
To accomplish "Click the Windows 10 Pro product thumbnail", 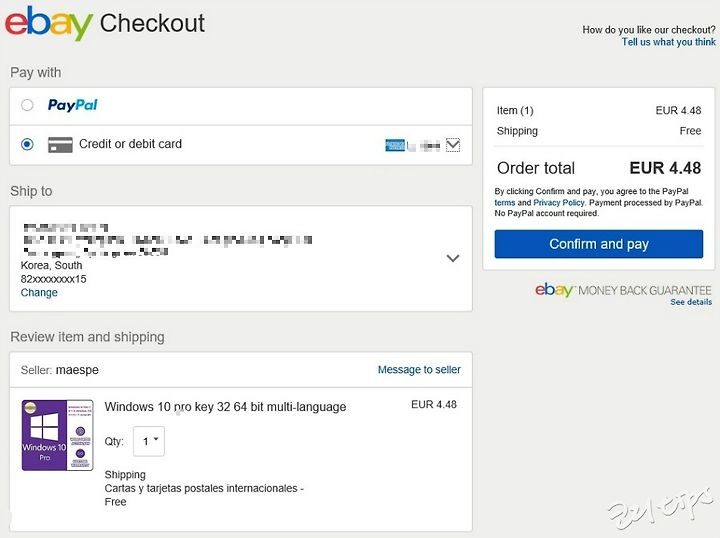I will [x=57, y=435].
